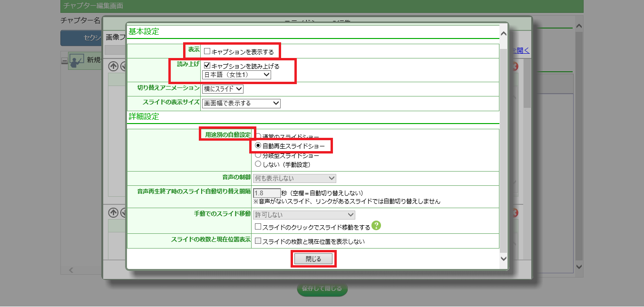Screen dimensions: 644x307
Task: Click the presenter icon in the chapter tree
Action: coord(77,60)
